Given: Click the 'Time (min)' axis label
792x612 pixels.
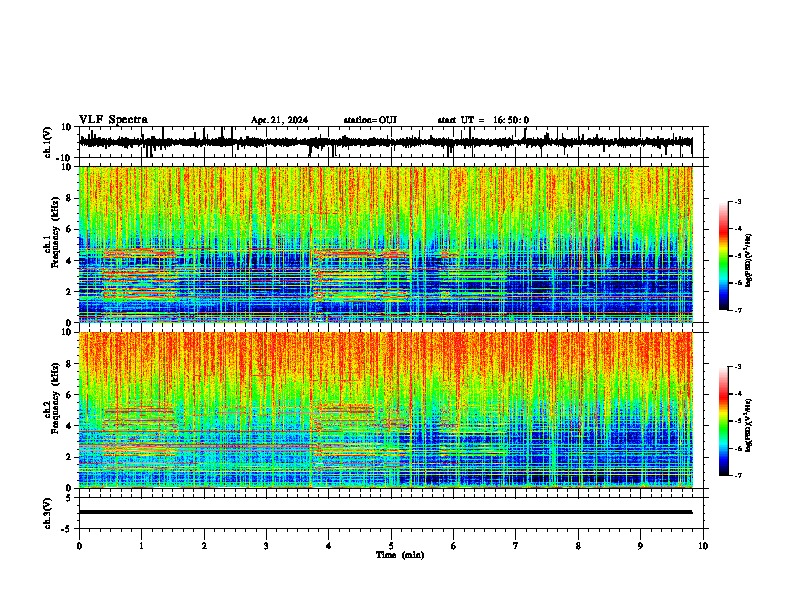Looking at the screenshot, I should click(400, 555).
